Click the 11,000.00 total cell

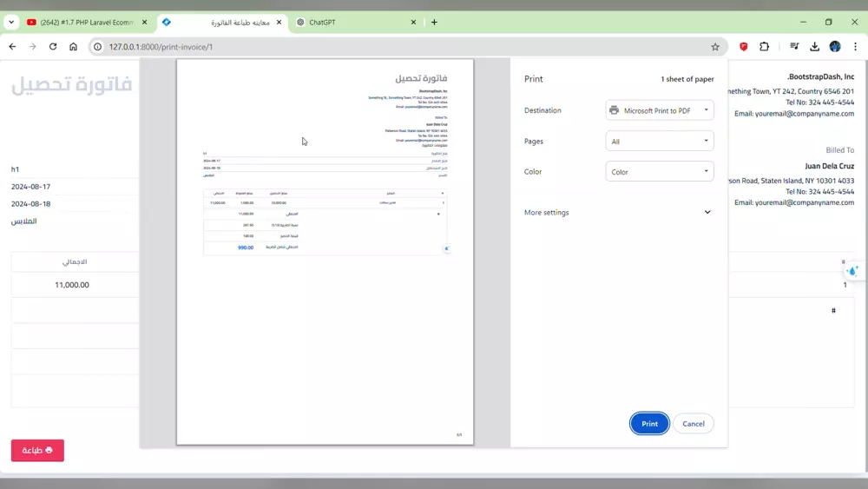coord(72,285)
